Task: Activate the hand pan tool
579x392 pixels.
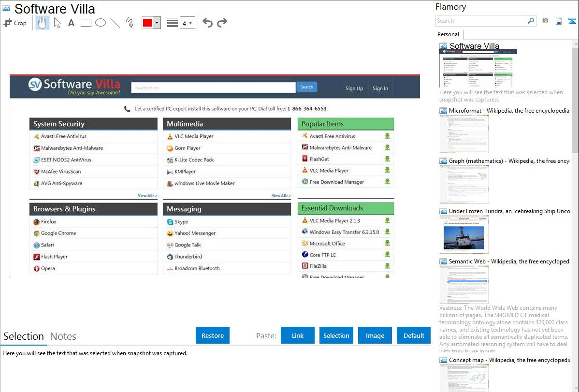Action: 42,23
